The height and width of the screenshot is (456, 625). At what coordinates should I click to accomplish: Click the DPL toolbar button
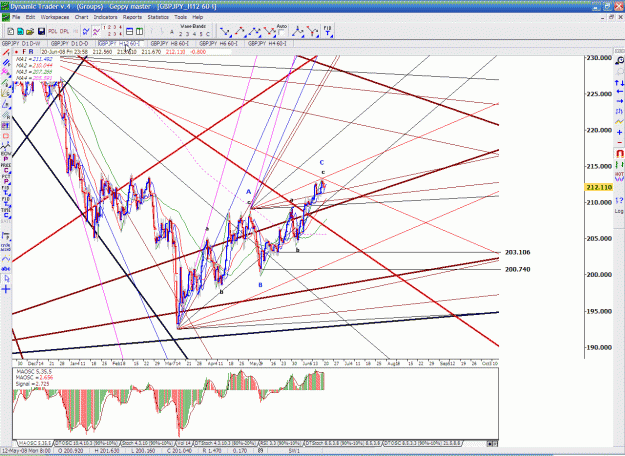pyautogui.click(x=64, y=31)
